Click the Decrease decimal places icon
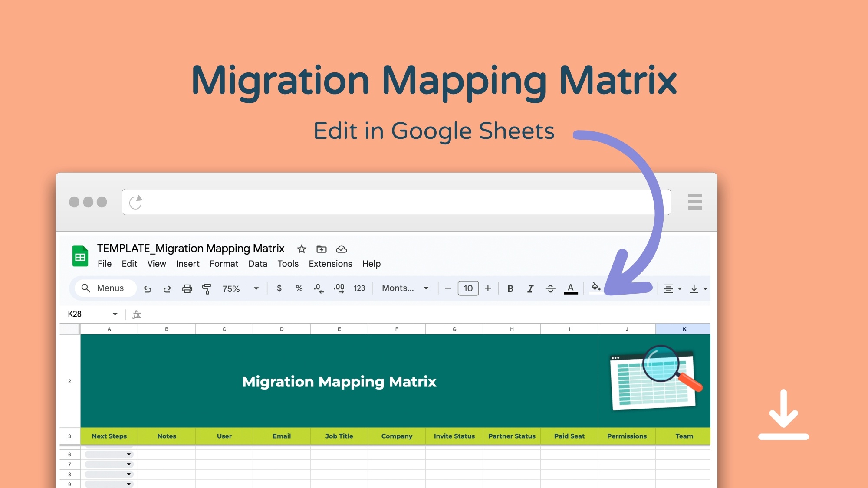 pyautogui.click(x=319, y=288)
